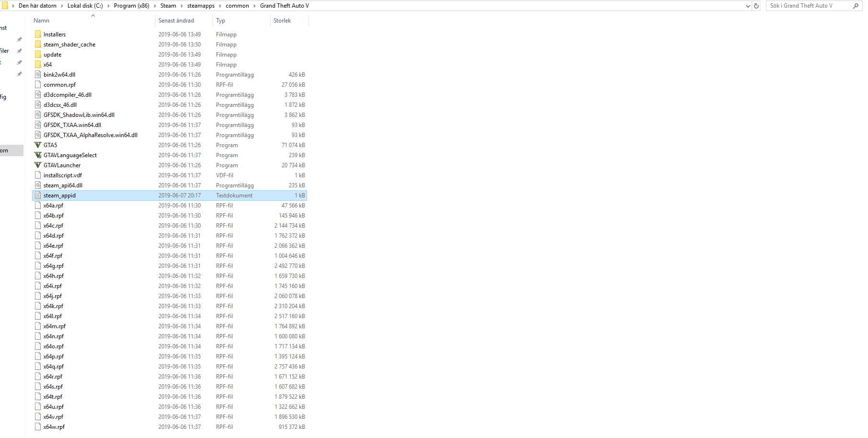Select the file named x64g.rpf
The width and height of the screenshot is (868, 438).
coord(53,266)
